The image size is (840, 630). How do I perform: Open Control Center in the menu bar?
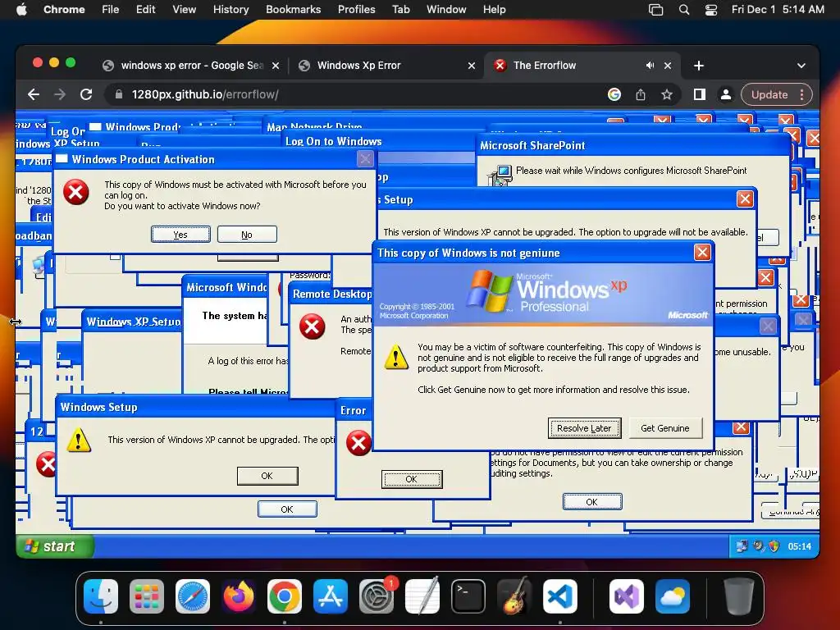(x=711, y=9)
